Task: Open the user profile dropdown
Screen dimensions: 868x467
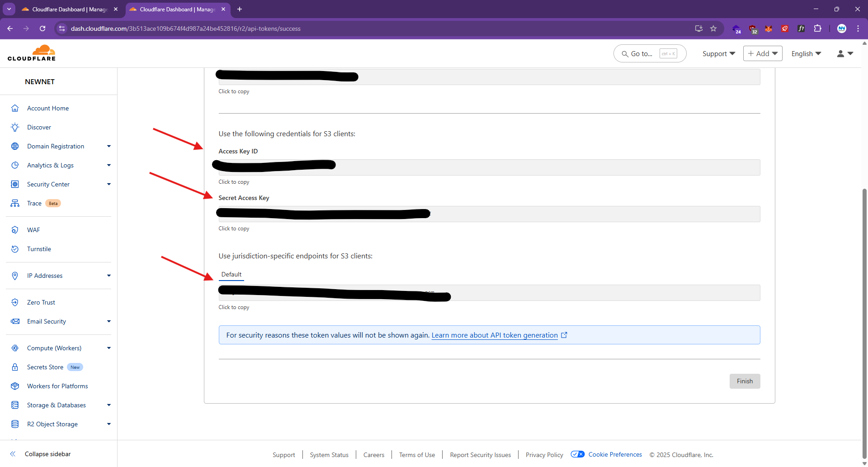Action: [x=845, y=53]
